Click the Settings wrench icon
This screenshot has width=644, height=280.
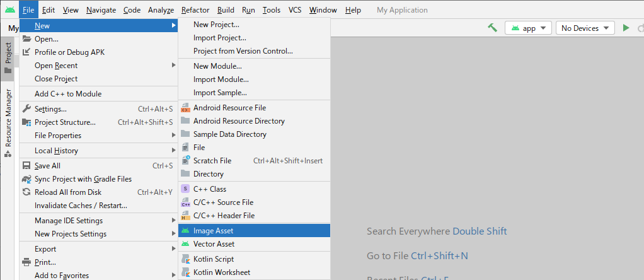26,109
